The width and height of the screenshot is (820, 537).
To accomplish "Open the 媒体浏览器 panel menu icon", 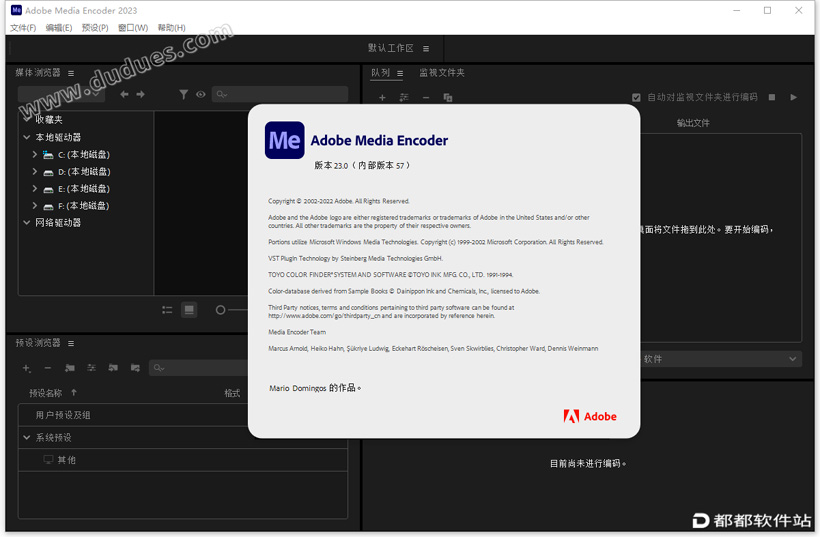I will point(71,73).
